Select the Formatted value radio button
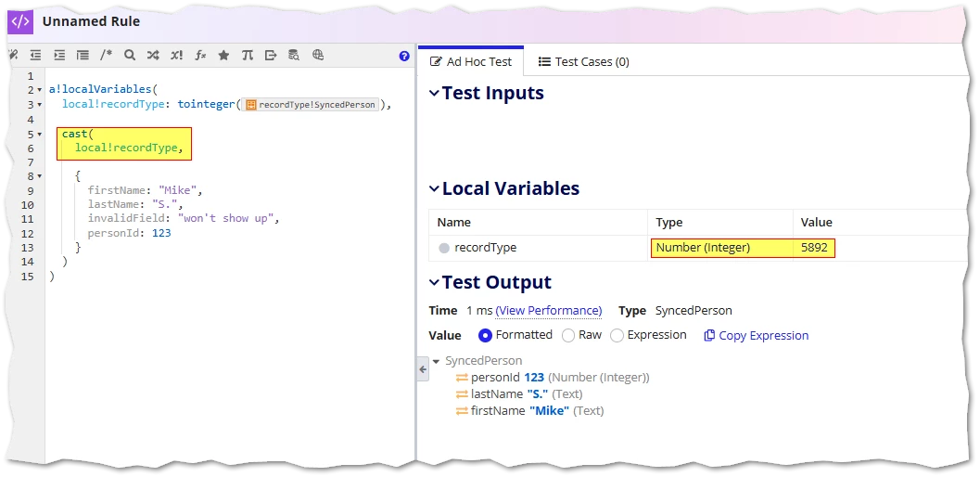 [485, 336]
